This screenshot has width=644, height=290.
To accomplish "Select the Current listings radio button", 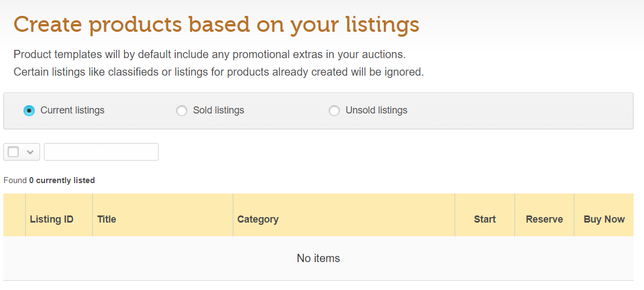I will click(29, 111).
